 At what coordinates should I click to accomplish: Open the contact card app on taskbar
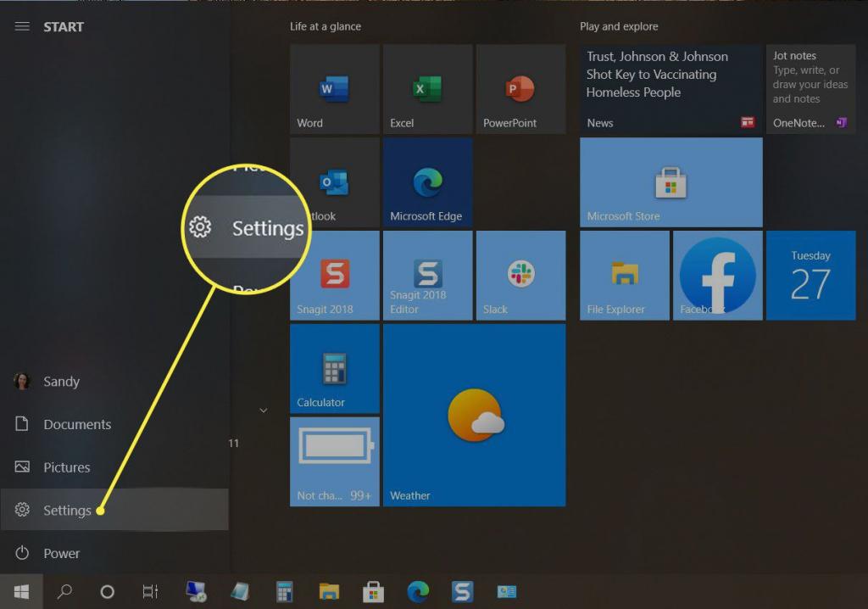[507, 592]
